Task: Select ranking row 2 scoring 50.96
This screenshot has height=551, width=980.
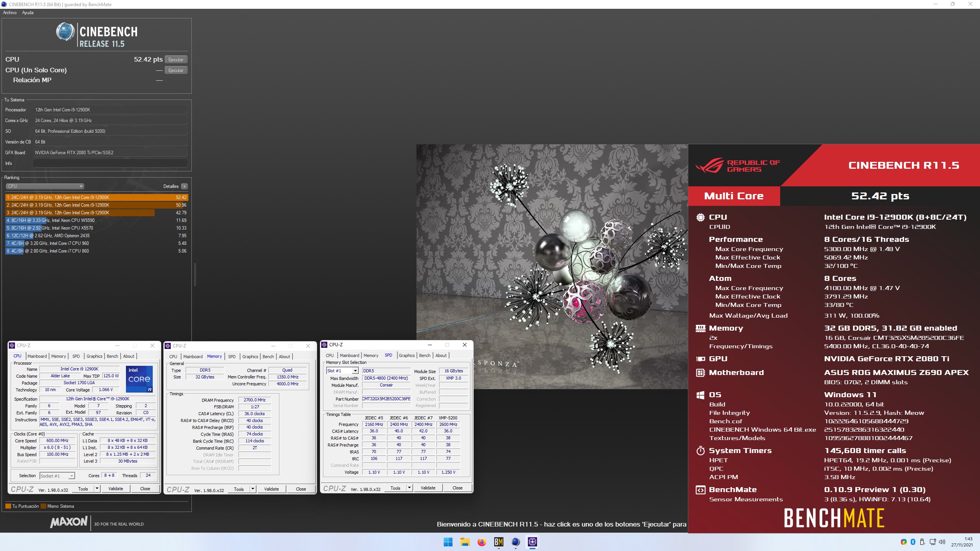Action: click(x=97, y=205)
